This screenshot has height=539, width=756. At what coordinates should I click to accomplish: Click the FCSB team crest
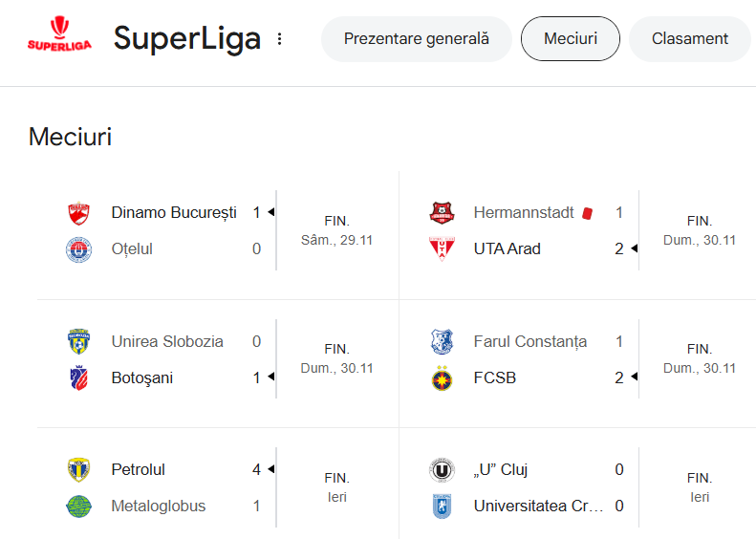pyautogui.click(x=441, y=378)
